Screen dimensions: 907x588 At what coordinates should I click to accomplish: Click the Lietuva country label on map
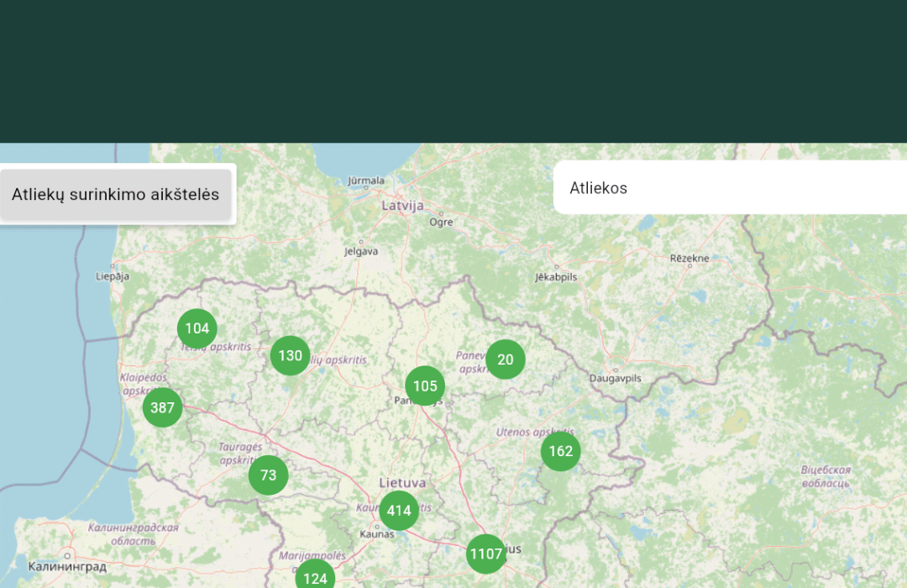click(x=402, y=483)
